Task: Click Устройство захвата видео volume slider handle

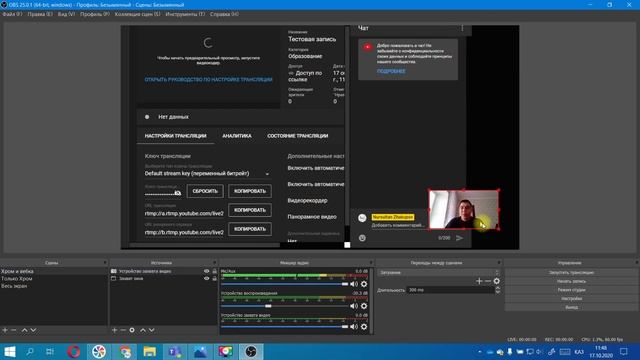Action: pos(345,327)
